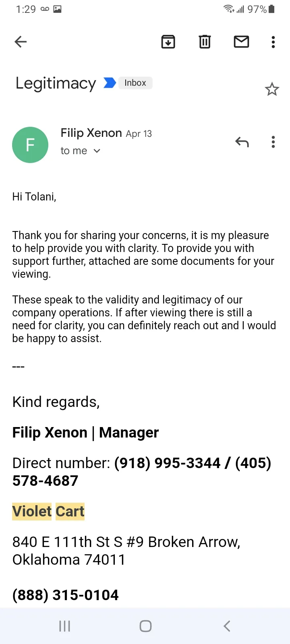The height and width of the screenshot is (644, 290).
Task: Tap the blue importance marker
Action: point(110,83)
